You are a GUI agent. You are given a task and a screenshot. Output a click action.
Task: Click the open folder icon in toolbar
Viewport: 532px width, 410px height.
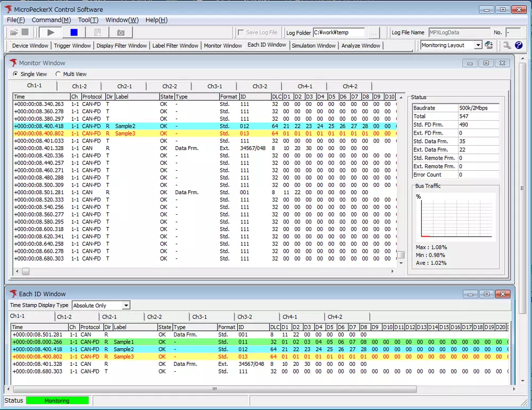14,32
